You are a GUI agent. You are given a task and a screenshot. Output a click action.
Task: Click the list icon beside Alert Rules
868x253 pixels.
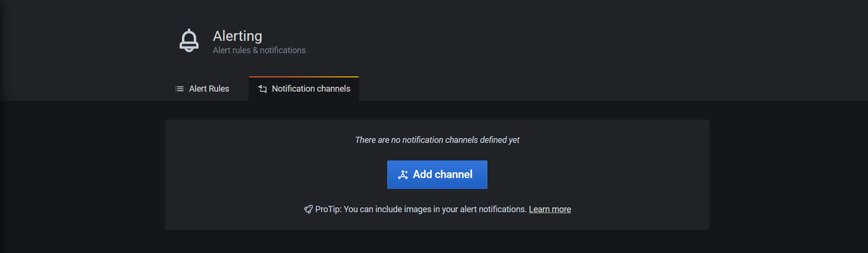(x=179, y=89)
